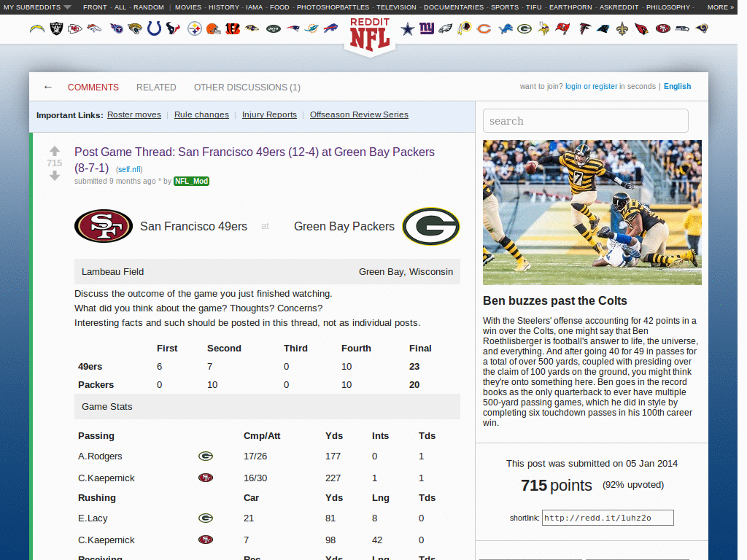
Task: Click the Buccaneers flag logo in the team bar
Action: click(562, 29)
